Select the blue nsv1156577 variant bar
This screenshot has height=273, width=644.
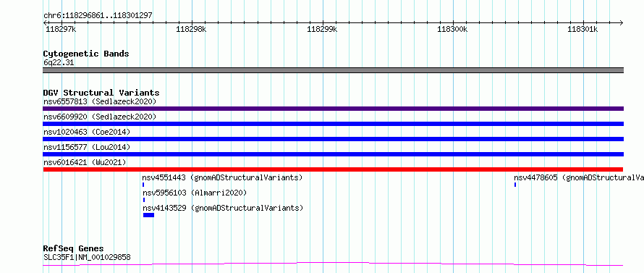click(333, 154)
